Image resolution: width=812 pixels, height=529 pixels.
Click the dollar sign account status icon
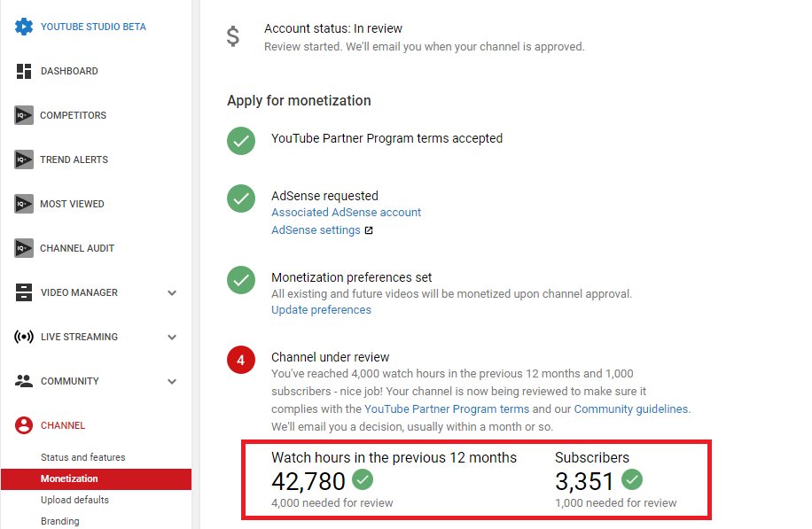[x=233, y=36]
